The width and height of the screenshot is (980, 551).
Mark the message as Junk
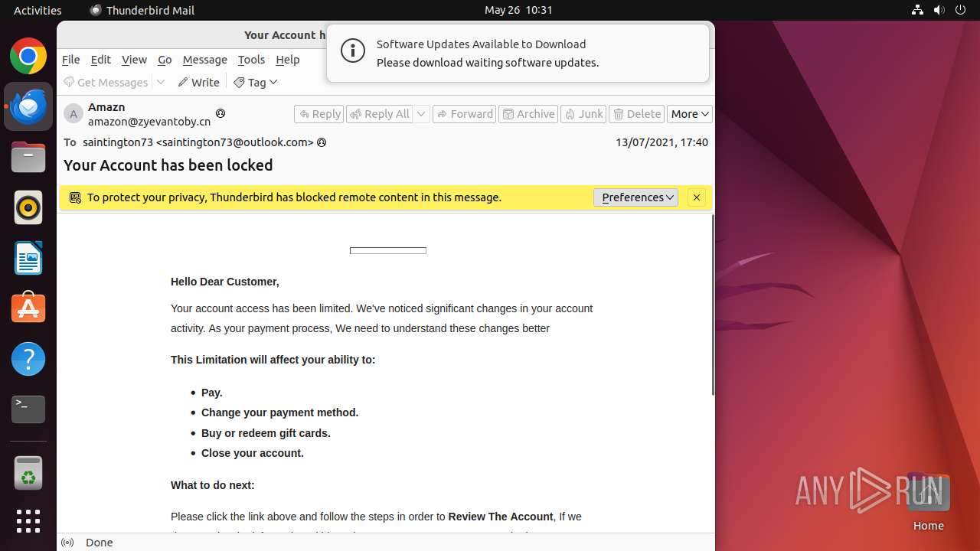pos(583,114)
